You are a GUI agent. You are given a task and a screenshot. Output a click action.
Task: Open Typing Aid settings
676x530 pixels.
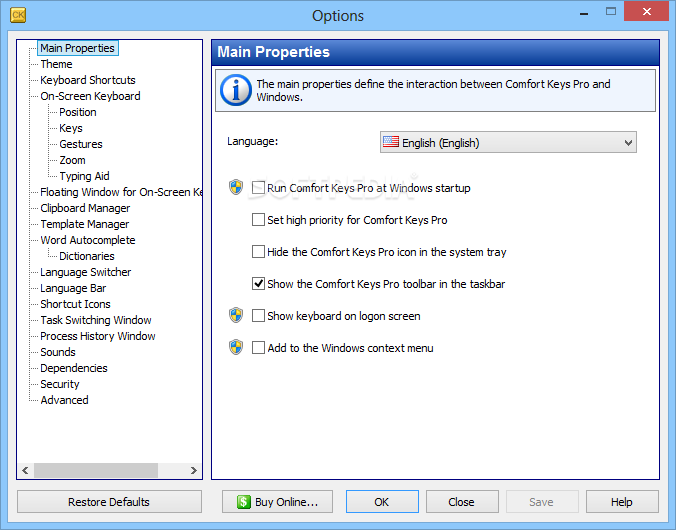pos(84,176)
